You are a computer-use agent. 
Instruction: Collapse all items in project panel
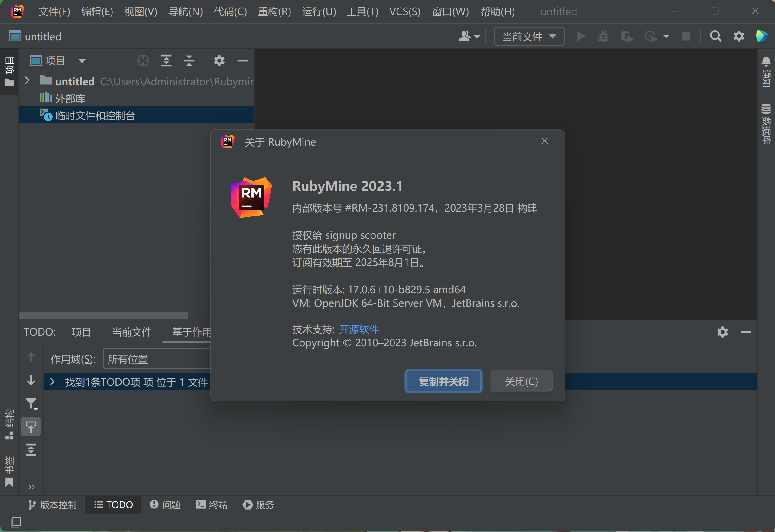click(x=189, y=61)
